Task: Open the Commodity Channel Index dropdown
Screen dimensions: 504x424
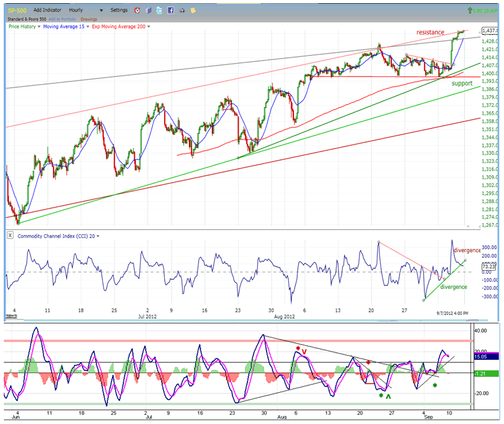Action: (98, 236)
